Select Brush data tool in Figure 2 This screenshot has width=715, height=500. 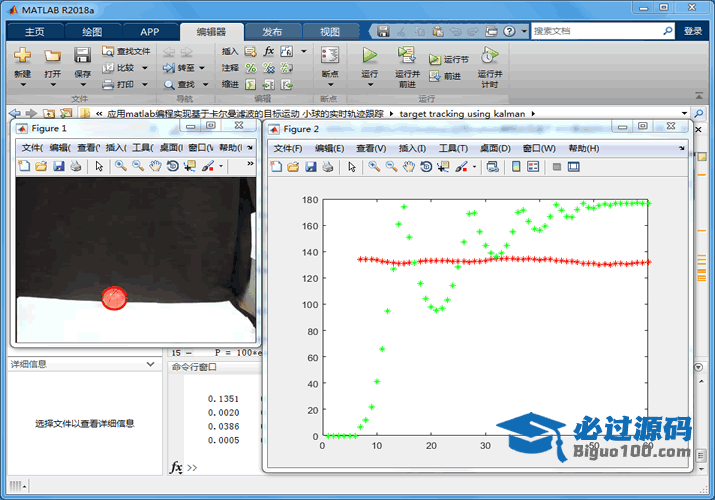tap(461, 167)
